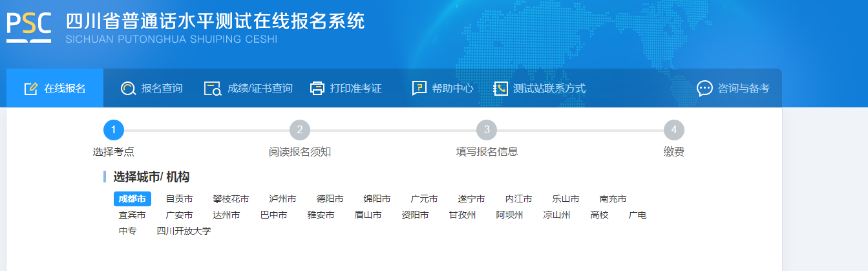Viewport: 868px width, 271px height.
Task: Select the 攀枝花市 city link
Action: pos(231,199)
